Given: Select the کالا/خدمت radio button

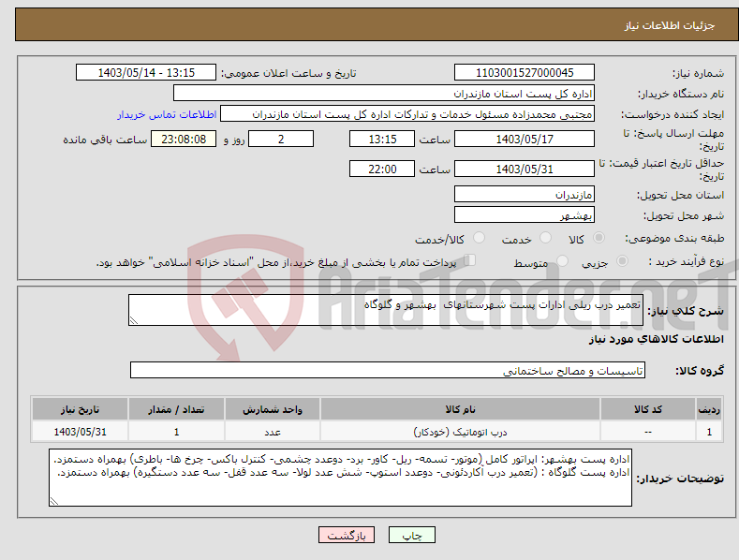Looking at the screenshot, I should tap(479, 238).
